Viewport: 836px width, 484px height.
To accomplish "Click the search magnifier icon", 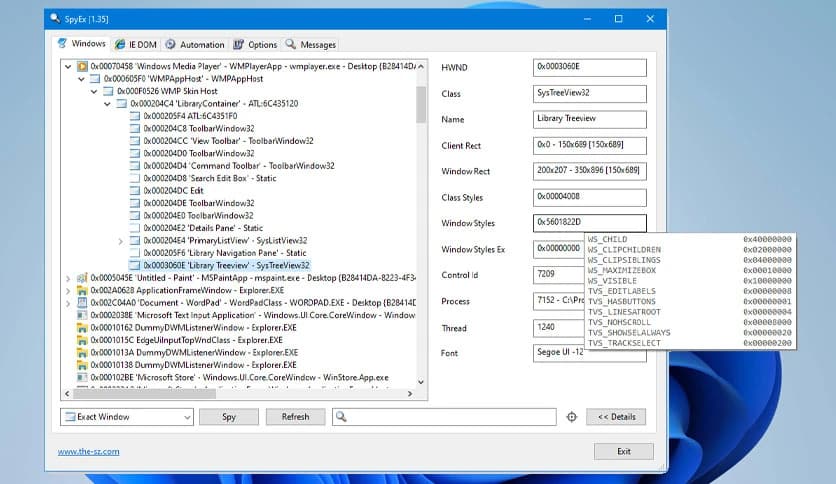I will [341, 417].
